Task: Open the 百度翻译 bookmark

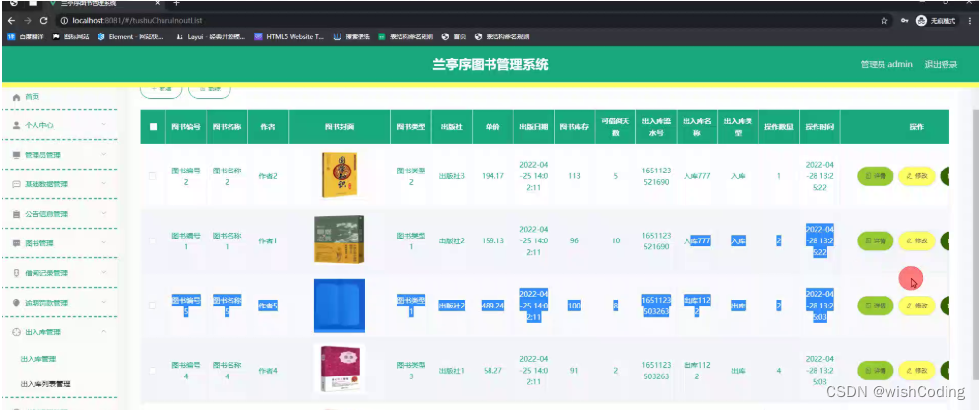Action: click(x=25, y=36)
